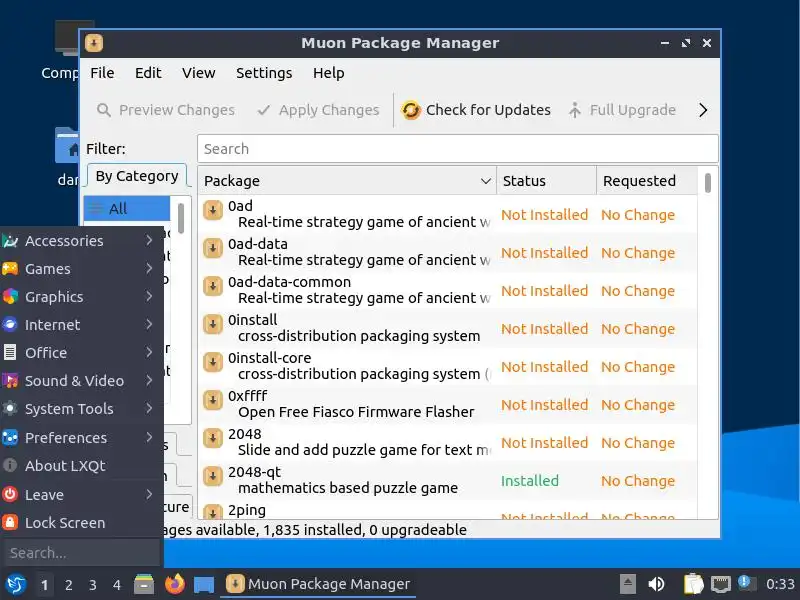Open the View menu

pyautogui.click(x=198, y=73)
